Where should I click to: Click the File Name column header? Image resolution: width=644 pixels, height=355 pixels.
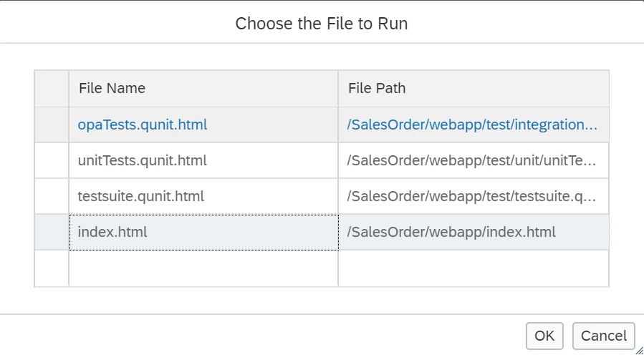(203, 88)
